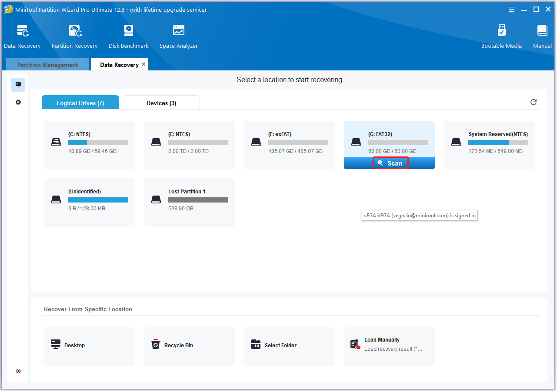Switch to Logical Drives (7) tab
Screen dimensions: 557x392
tap(80, 103)
